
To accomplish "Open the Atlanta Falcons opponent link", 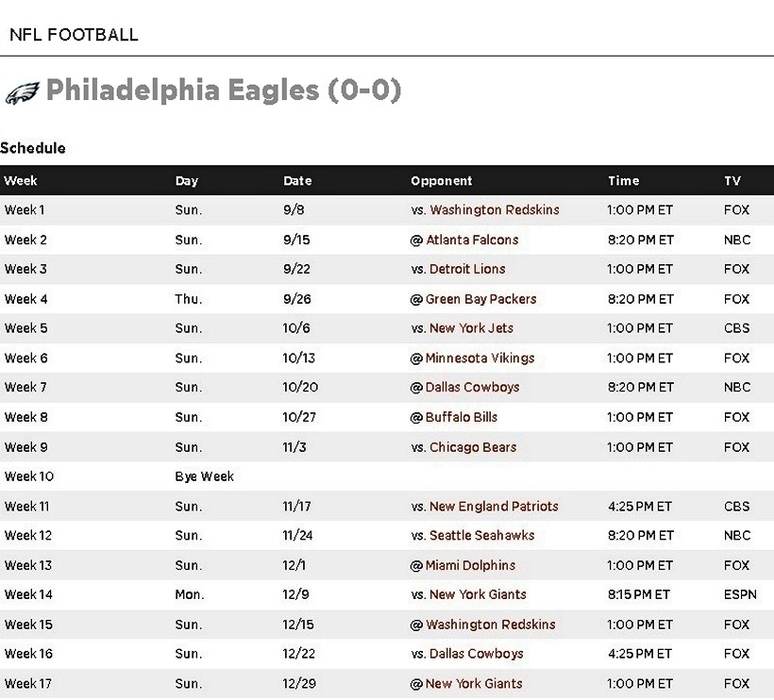I will tap(472, 240).
